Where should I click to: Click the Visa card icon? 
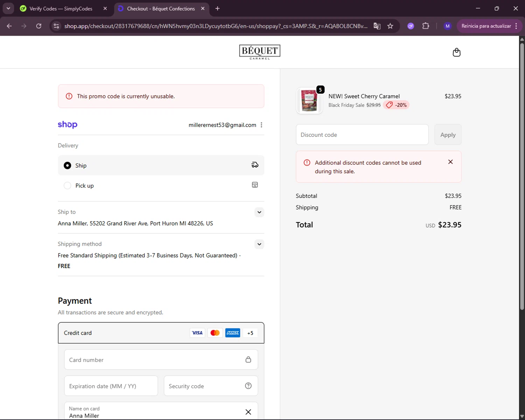197,333
